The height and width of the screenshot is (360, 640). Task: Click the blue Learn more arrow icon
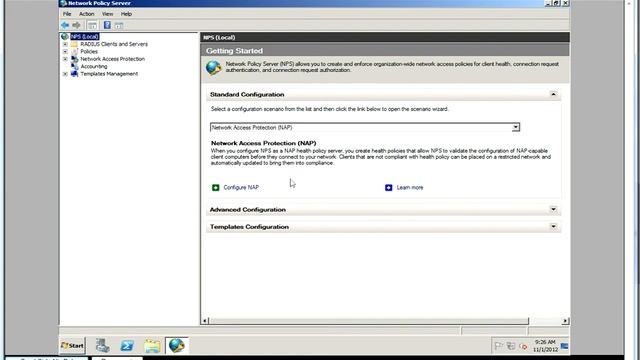coord(389,187)
